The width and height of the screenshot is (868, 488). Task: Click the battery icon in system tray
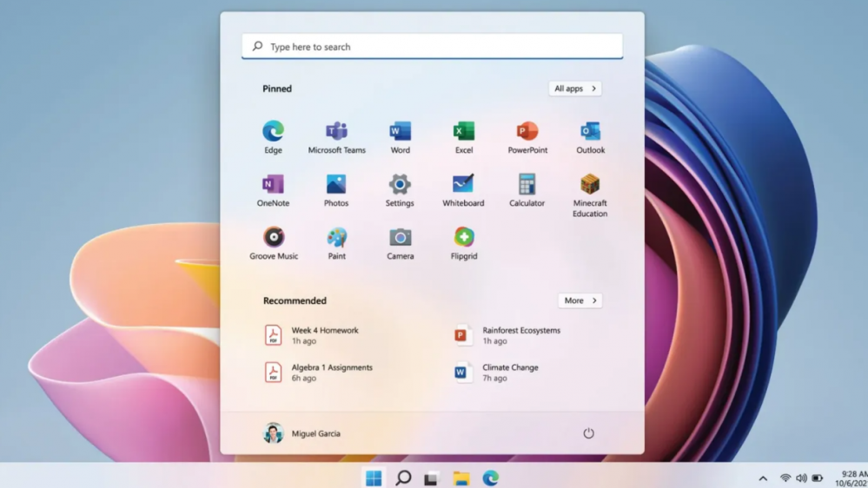tap(818, 478)
